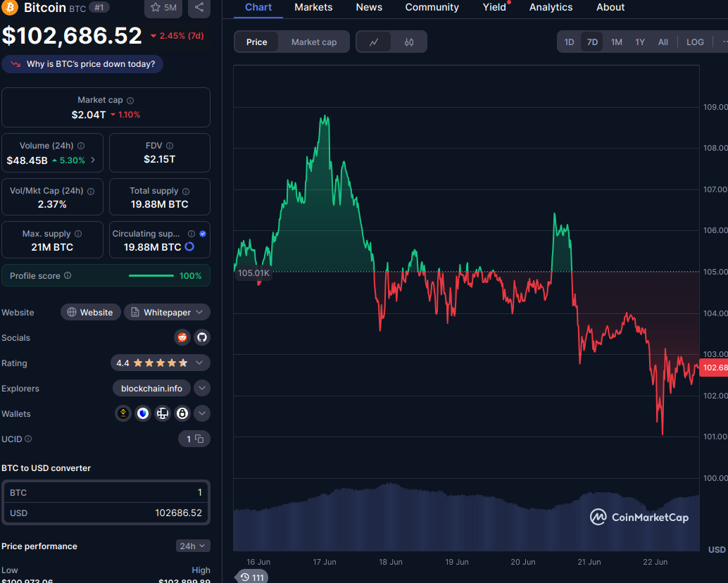Viewport: 728px width, 583px height.
Task: Click the circulating supply progress ring
Action: [x=189, y=247]
